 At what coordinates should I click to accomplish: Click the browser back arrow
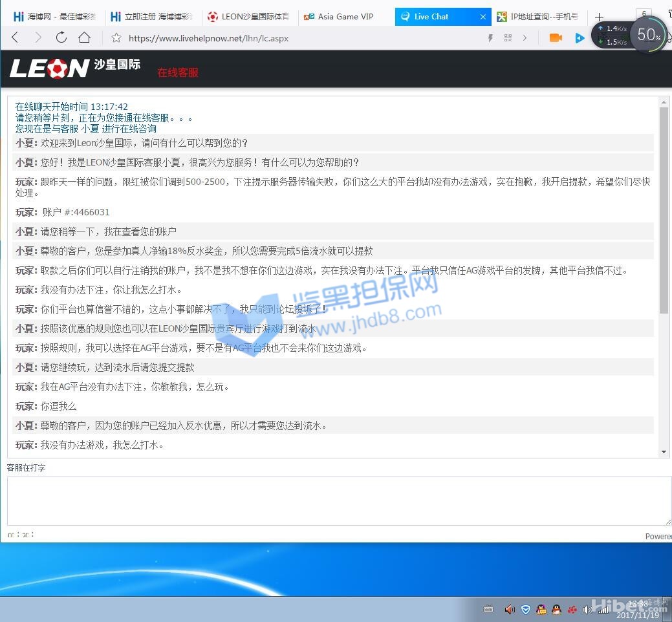coord(15,38)
